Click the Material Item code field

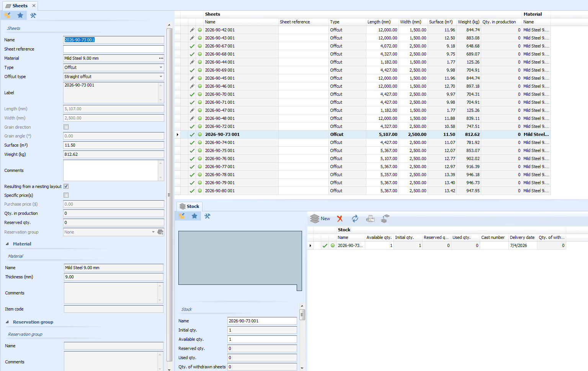pyautogui.click(x=114, y=309)
